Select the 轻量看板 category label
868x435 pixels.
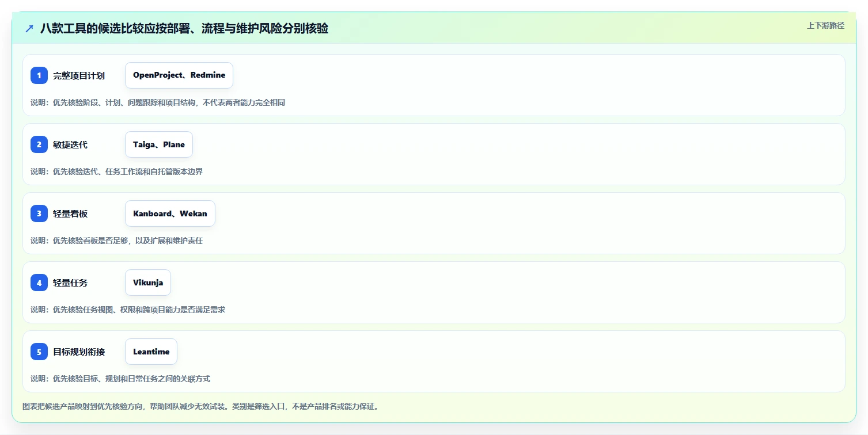coord(70,213)
